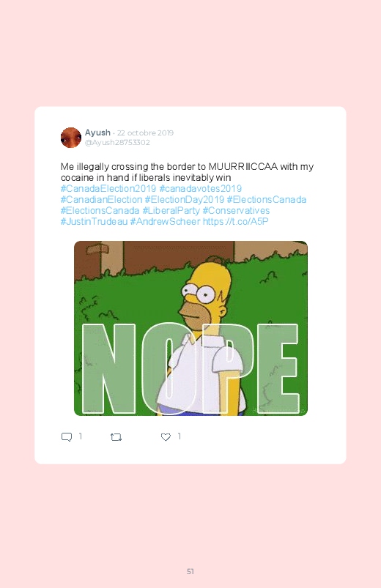
Task: Open Ayush's profile avatar
Action: 71,138
